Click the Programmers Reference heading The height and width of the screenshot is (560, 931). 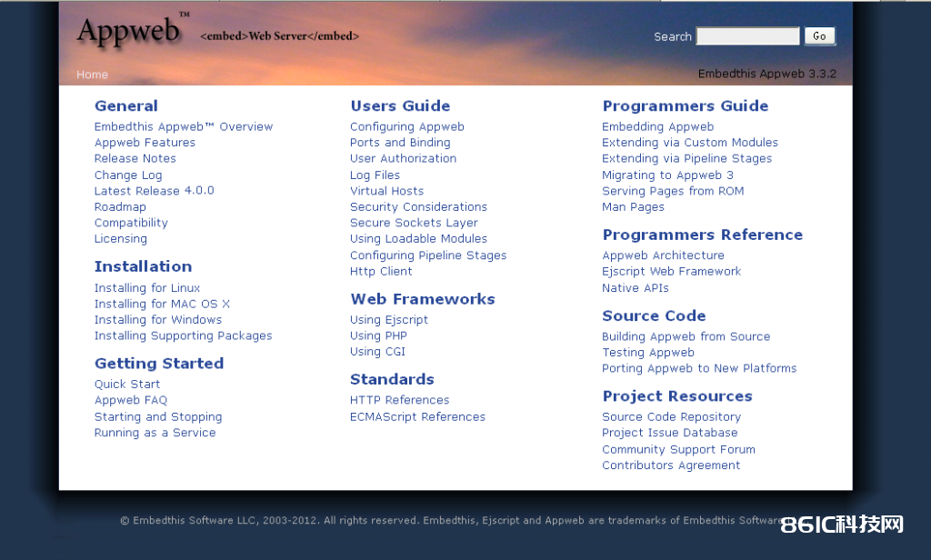(x=703, y=235)
